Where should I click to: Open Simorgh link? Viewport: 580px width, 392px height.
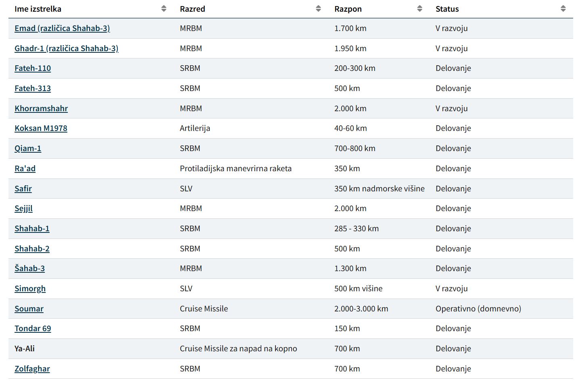pos(30,288)
